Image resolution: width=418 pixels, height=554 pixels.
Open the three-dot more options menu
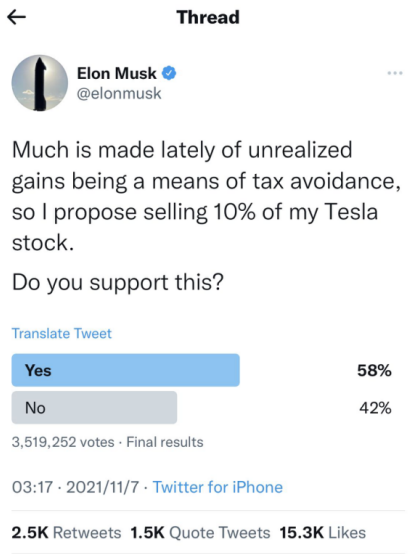(x=395, y=73)
